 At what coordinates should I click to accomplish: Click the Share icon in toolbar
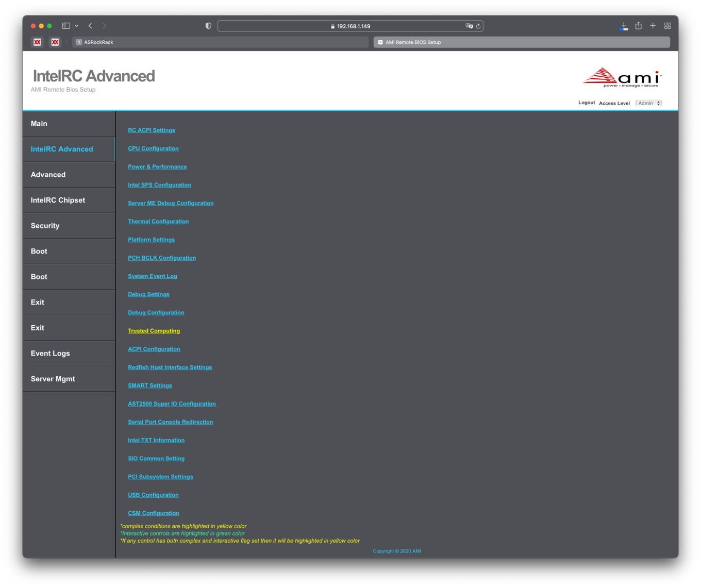point(639,25)
